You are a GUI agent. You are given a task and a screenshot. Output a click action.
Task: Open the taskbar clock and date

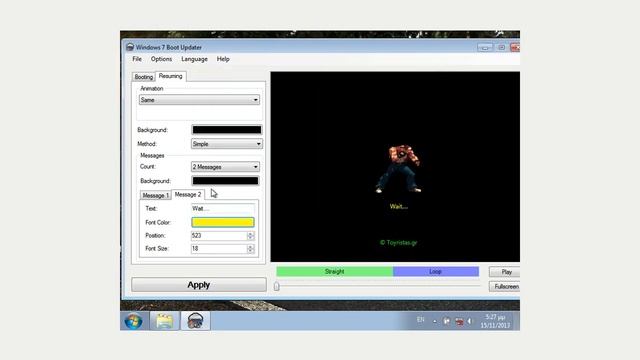(x=495, y=321)
